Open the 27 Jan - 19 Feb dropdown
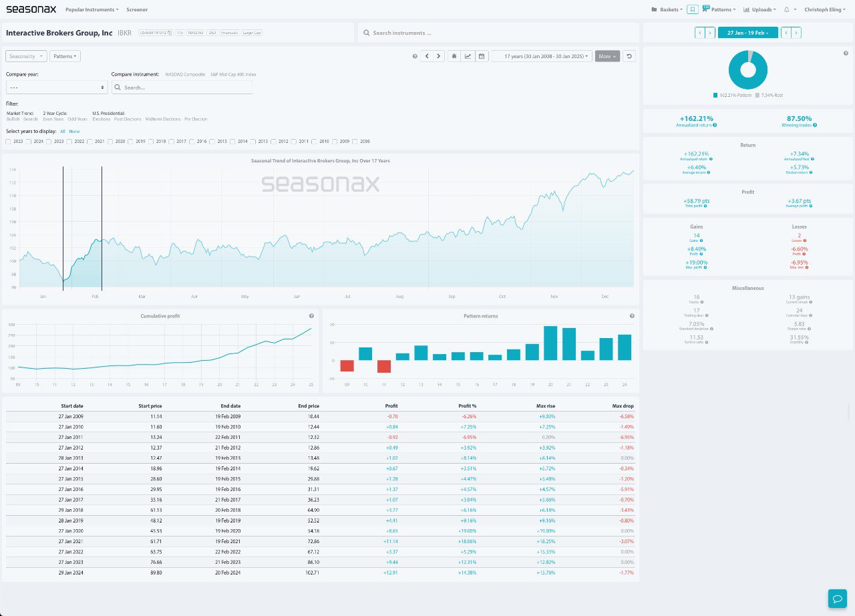 [747, 32]
